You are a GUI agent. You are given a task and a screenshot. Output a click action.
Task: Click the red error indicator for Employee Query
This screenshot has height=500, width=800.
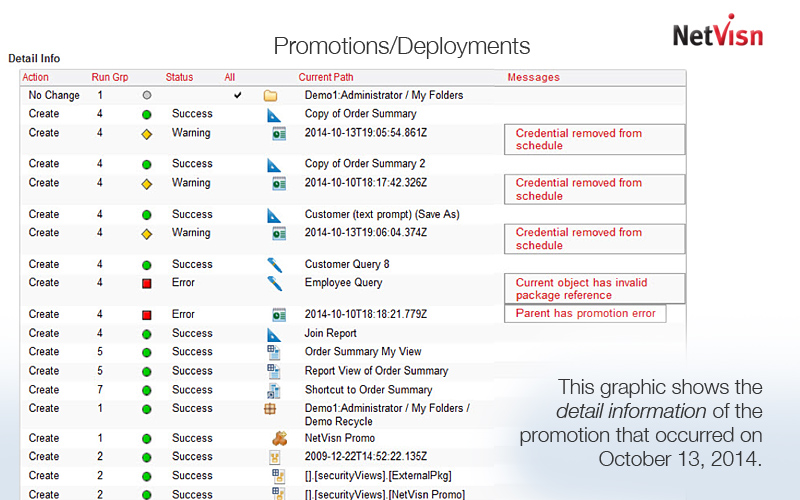coord(146,284)
